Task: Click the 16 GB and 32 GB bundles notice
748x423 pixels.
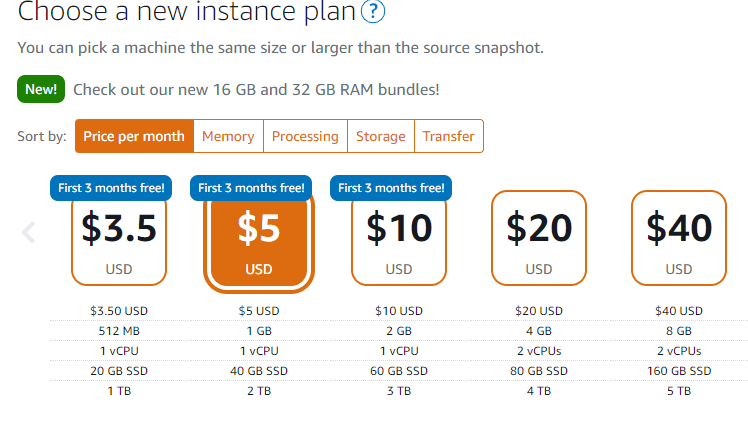Action: click(256, 89)
